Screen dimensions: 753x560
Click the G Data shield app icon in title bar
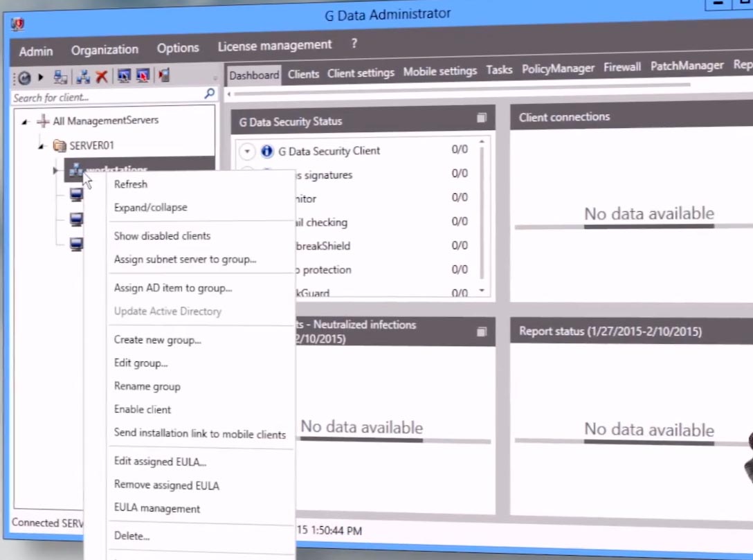pos(18,24)
